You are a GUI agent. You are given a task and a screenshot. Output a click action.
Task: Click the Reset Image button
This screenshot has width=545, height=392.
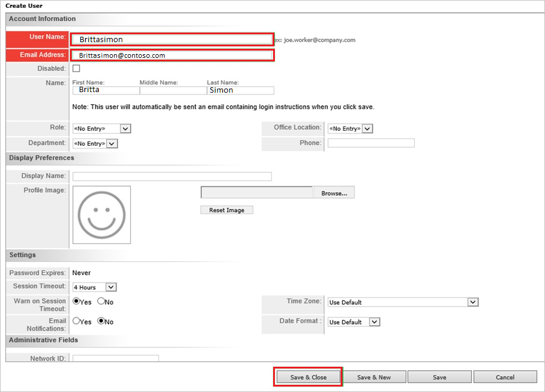(227, 210)
